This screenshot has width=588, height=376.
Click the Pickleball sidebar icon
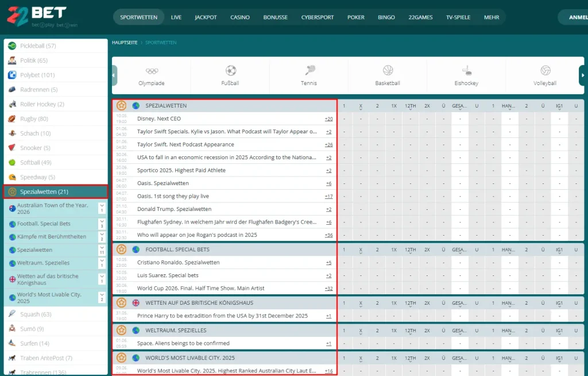[12, 46]
